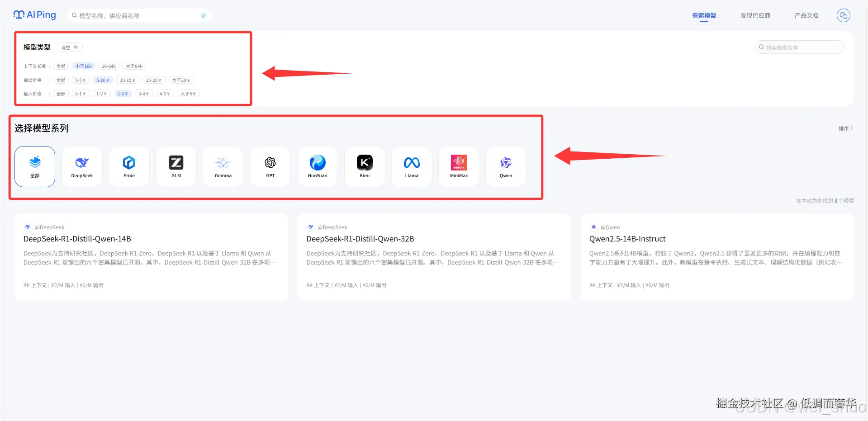Screen dimensions: 868x421
Task: Enable the 4-5¥ input price filter
Action: click(x=165, y=94)
